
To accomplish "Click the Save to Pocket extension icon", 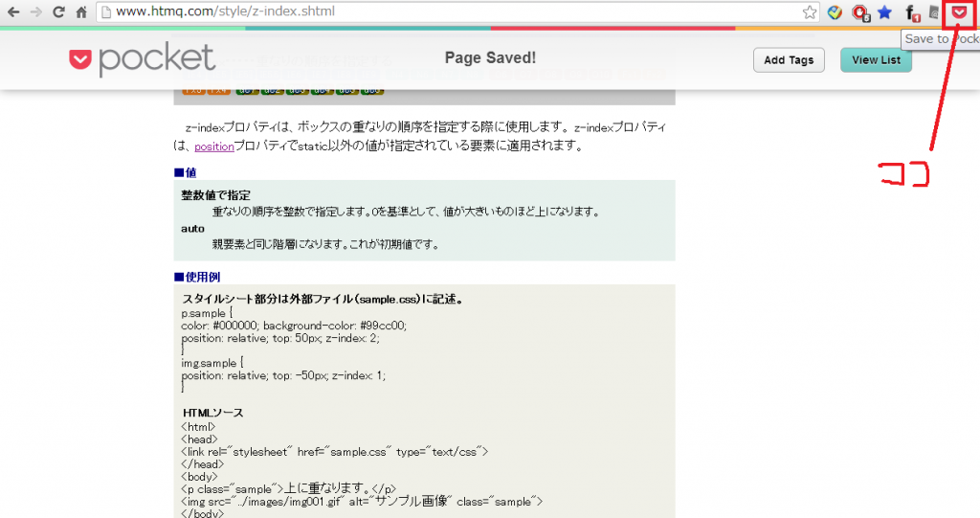I will tap(961, 12).
